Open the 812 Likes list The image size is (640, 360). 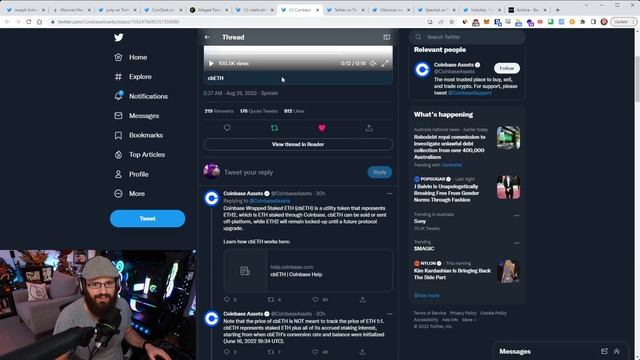pyautogui.click(x=294, y=111)
